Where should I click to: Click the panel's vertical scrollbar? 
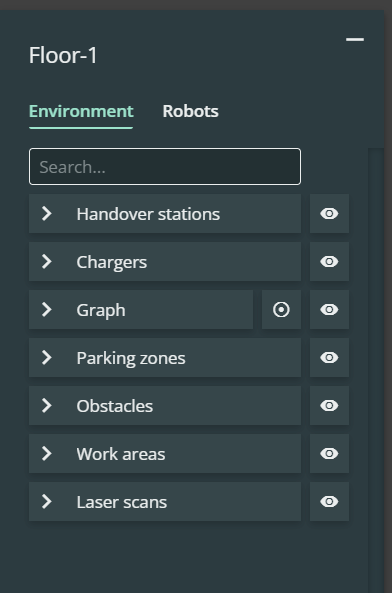pyautogui.click(x=376, y=371)
